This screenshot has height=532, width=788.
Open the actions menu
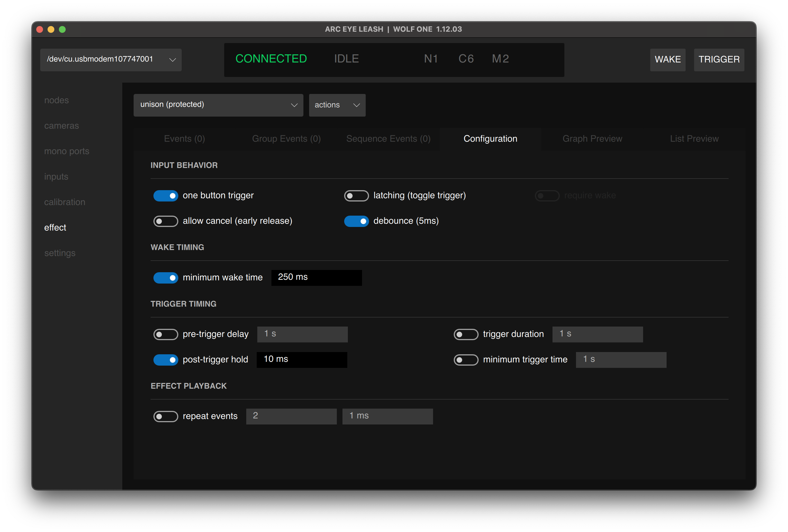click(x=337, y=105)
